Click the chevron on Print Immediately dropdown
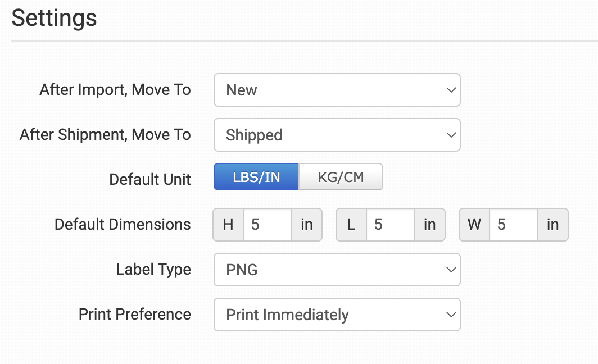Image resolution: width=598 pixels, height=364 pixels. click(450, 315)
